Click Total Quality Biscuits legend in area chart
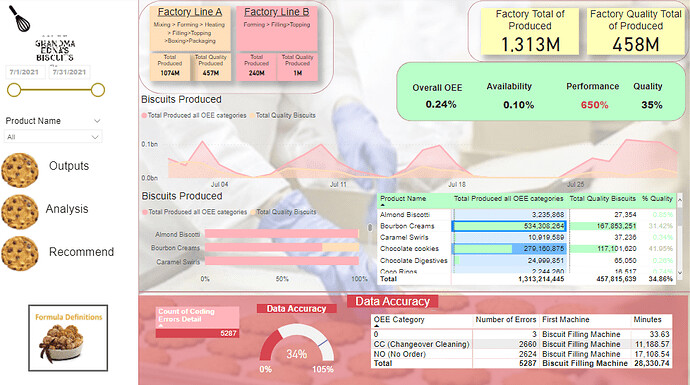690x385 pixels. coord(283,115)
